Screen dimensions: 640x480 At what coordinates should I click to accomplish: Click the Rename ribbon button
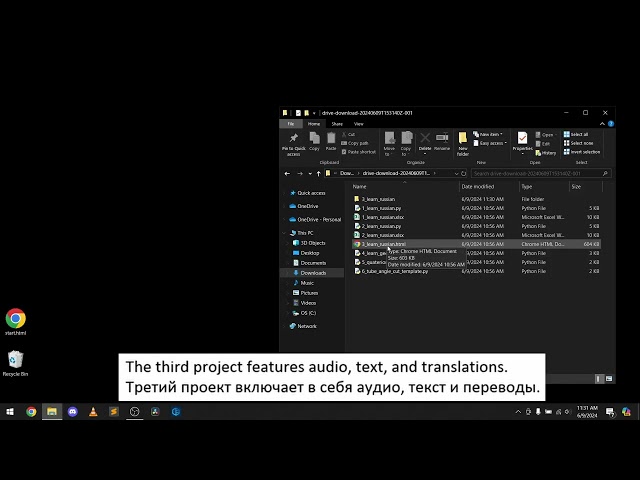[442, 142]
